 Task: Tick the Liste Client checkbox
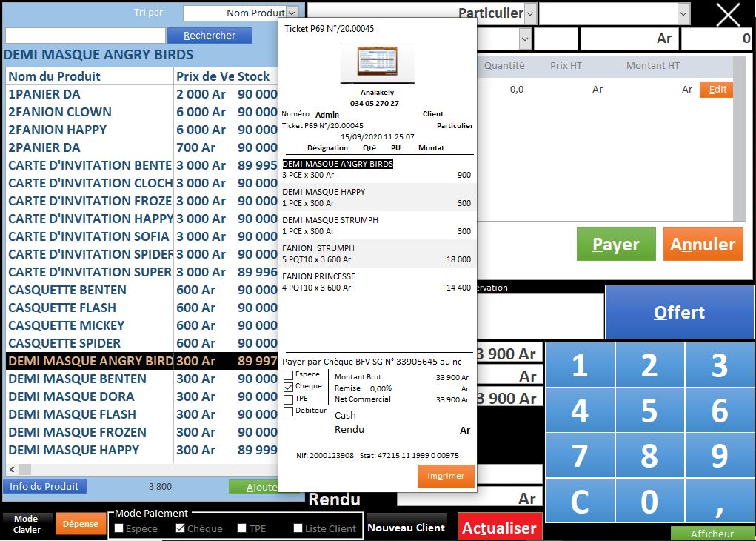pyautogui.click(x=298, y=528)
